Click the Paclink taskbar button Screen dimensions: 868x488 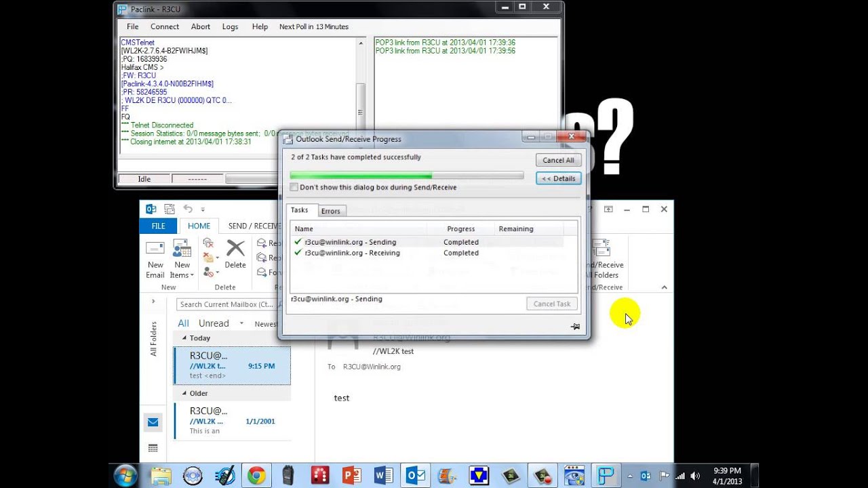tap(606, 476)
